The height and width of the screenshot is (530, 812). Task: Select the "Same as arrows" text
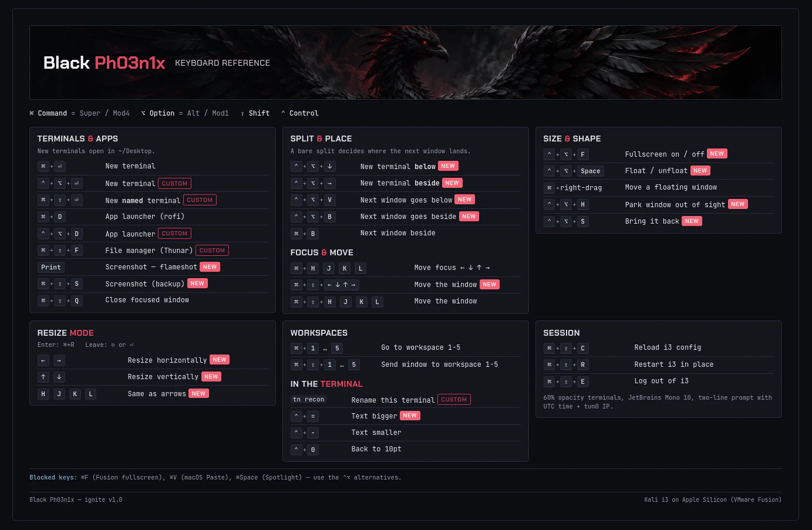pos(157,394)
